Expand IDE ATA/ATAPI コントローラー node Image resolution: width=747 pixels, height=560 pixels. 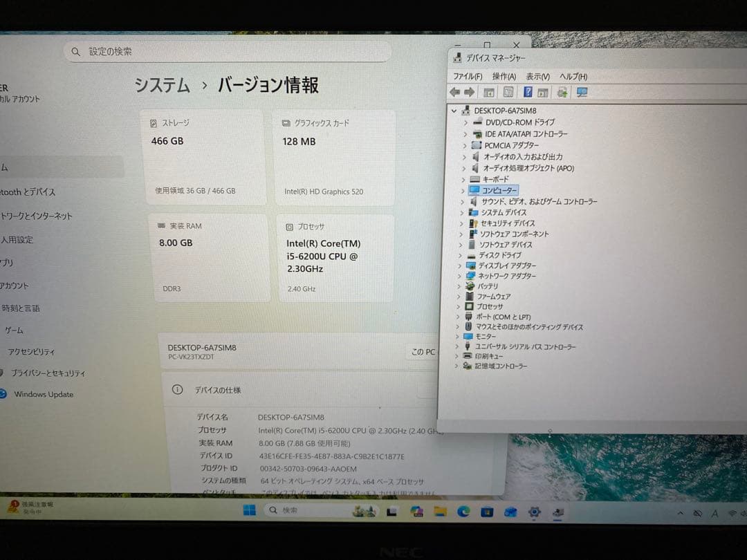click(x=465, y=134)
